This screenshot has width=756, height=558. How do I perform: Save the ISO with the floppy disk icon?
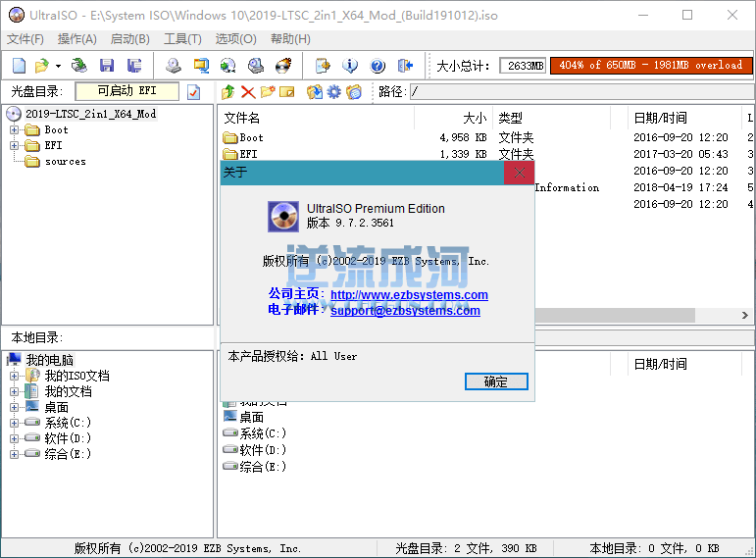point(107,65)
